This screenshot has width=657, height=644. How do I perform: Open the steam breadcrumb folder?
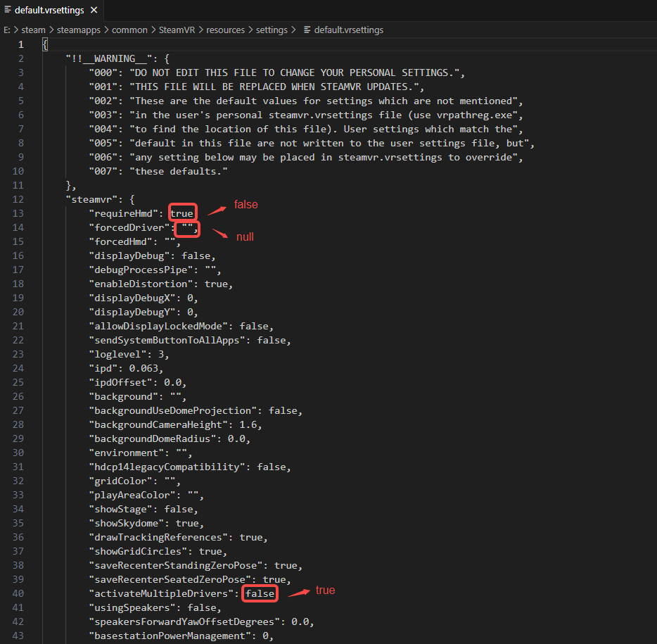pos(33,30)
